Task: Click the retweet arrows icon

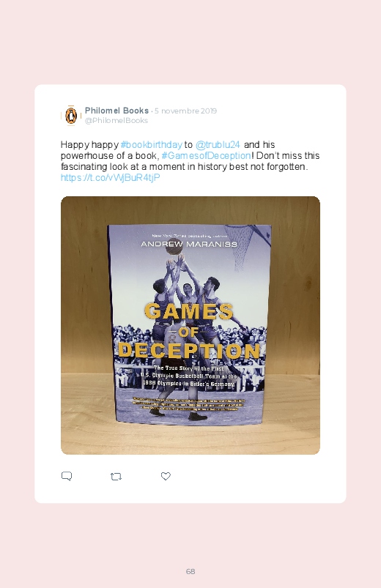Action: tap(116, 477)
